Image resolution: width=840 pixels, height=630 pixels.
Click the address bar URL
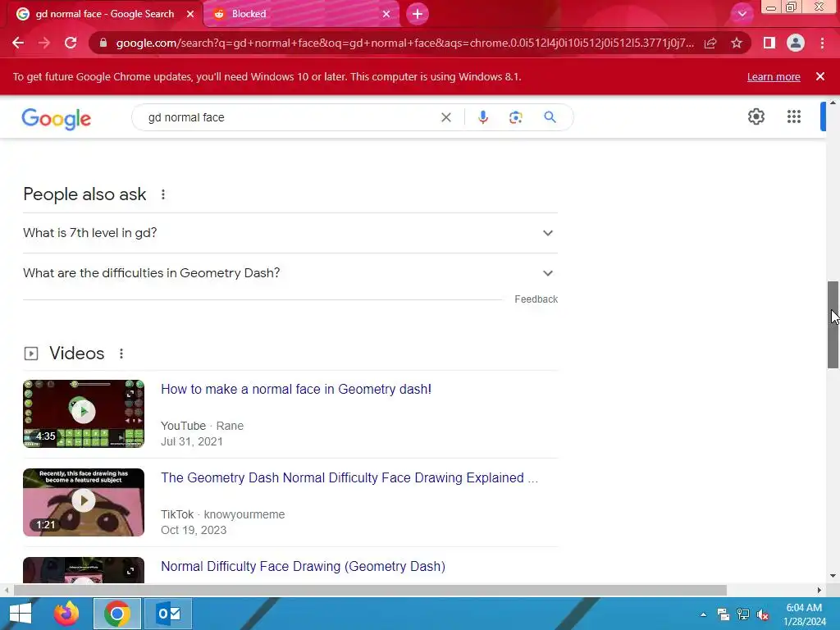pos(404,43)
